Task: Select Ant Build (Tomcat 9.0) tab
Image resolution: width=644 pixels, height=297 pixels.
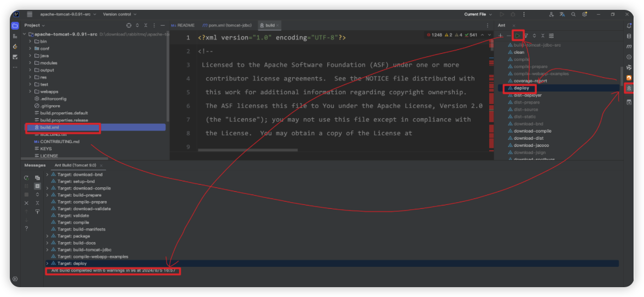Action: (78, 165)
